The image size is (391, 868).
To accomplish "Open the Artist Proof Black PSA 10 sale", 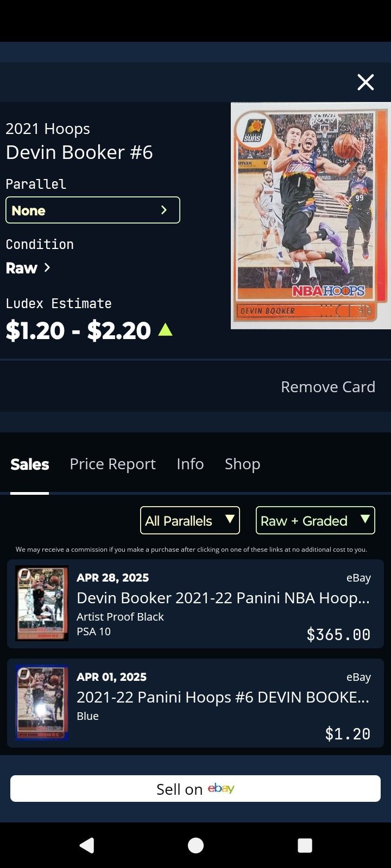I will pyautogui.click(x=195, y=604).
